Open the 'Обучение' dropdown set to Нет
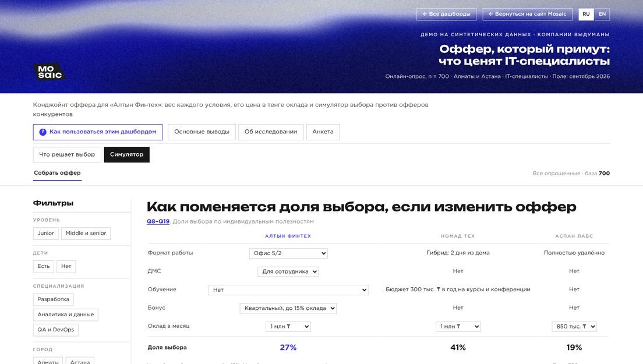The height and width of the screenshot is (364, 643). click(288, 290)
